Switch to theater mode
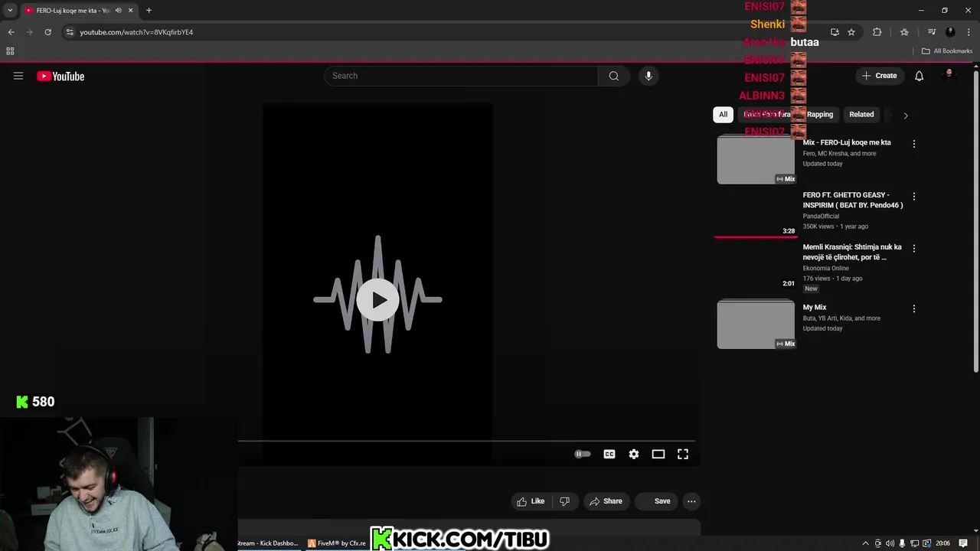This screenshot has height=551, width=980. click(x=658, y=454)
